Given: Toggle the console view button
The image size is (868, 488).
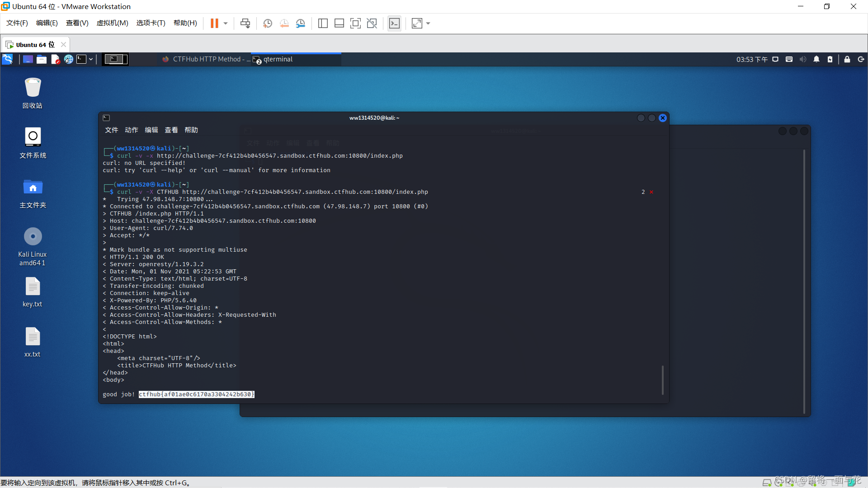Looking at the screenshot, I should 394,23.
